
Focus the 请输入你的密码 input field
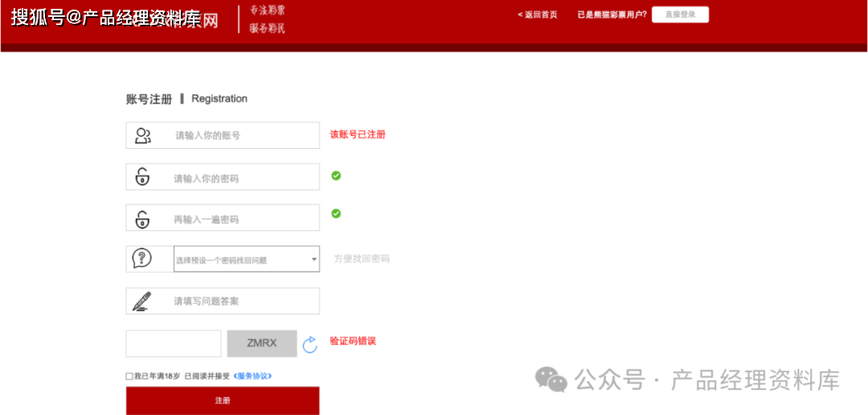(x=241, y=178)
